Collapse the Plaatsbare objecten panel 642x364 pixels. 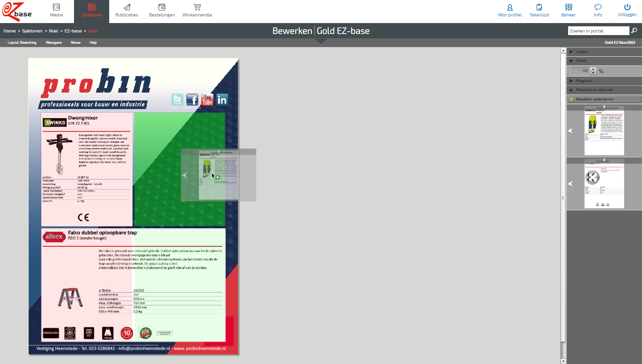tap(604, 90)
